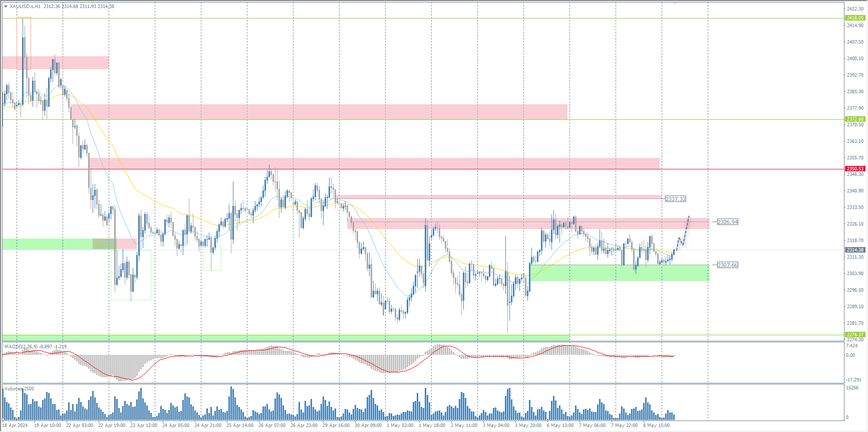
Task: Select the 2326.94 price level label
Action: click(x=728, y=222)
